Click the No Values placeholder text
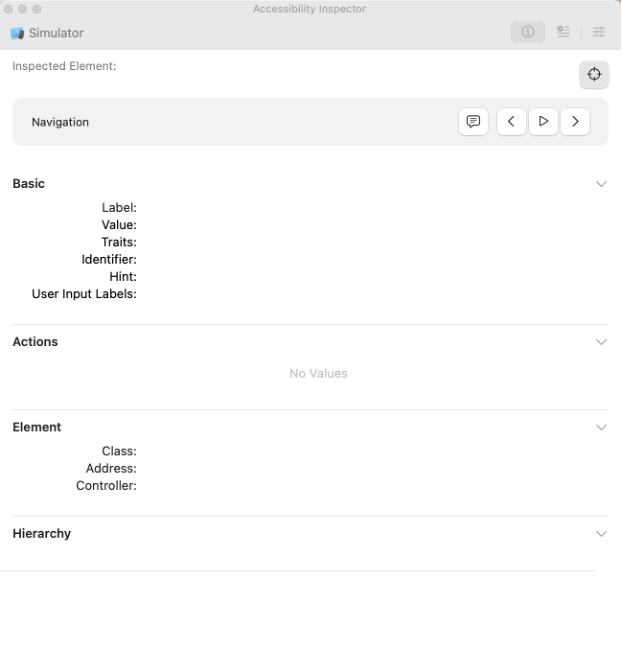The width and height of the screenshot is (622, 672). [x=318, y=373]
